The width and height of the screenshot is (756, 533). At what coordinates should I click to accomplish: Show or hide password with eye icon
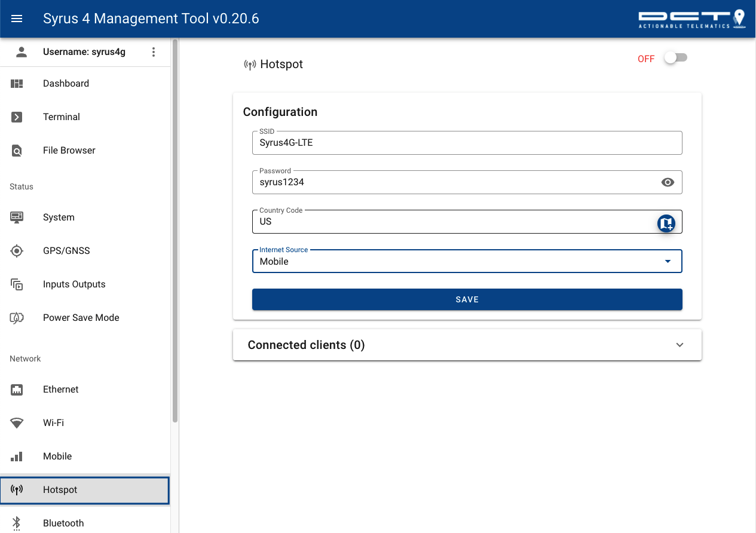(x=668, y=182)
